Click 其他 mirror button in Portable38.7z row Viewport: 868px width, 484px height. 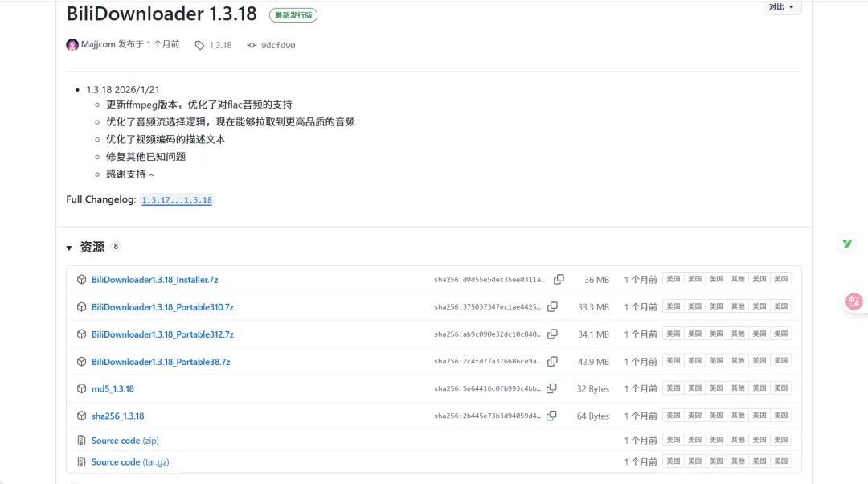[x=738, y=360]
